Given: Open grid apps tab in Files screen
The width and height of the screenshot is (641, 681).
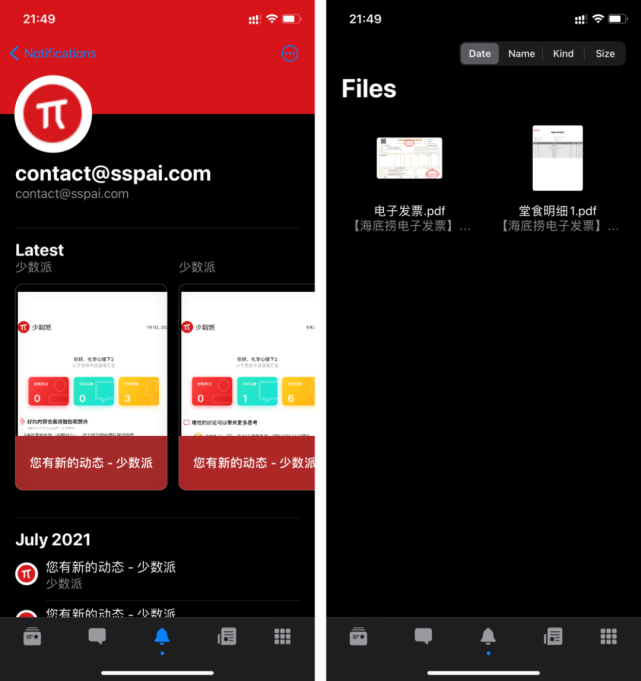Looking at the screenshot, I should [x=608, y=637].
